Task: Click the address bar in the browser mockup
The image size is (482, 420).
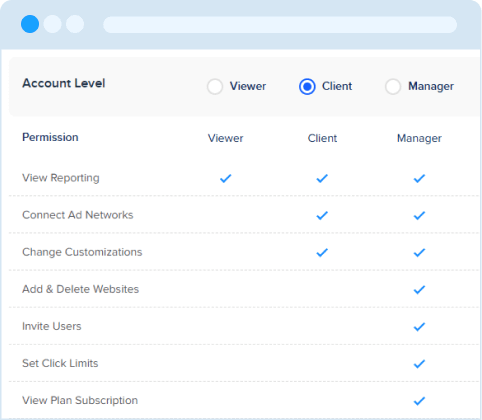Action: click(280, 24)
